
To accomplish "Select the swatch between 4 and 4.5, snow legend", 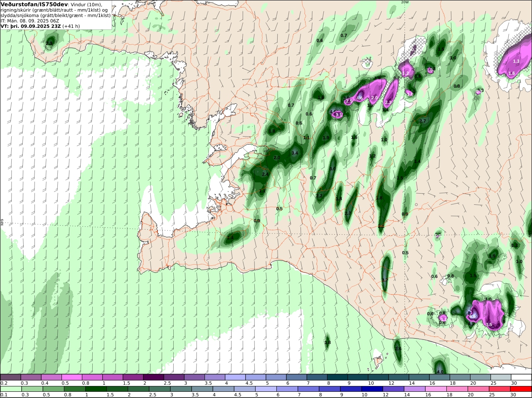I will (235, 377).
